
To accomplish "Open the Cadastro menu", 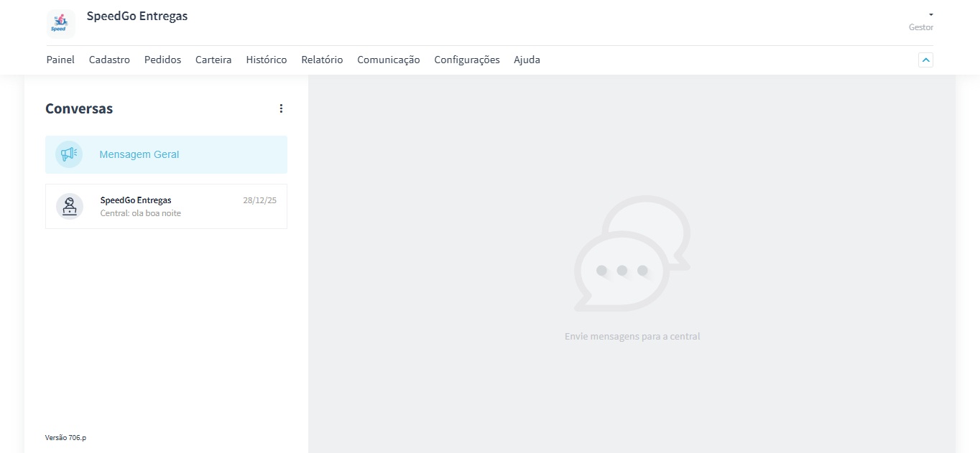I will [109, 60].
